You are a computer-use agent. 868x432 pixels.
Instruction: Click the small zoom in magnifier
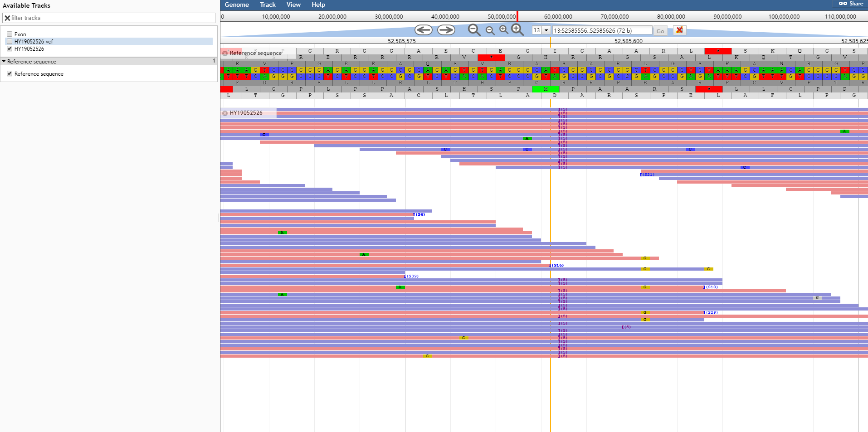[x=504, y=29]
